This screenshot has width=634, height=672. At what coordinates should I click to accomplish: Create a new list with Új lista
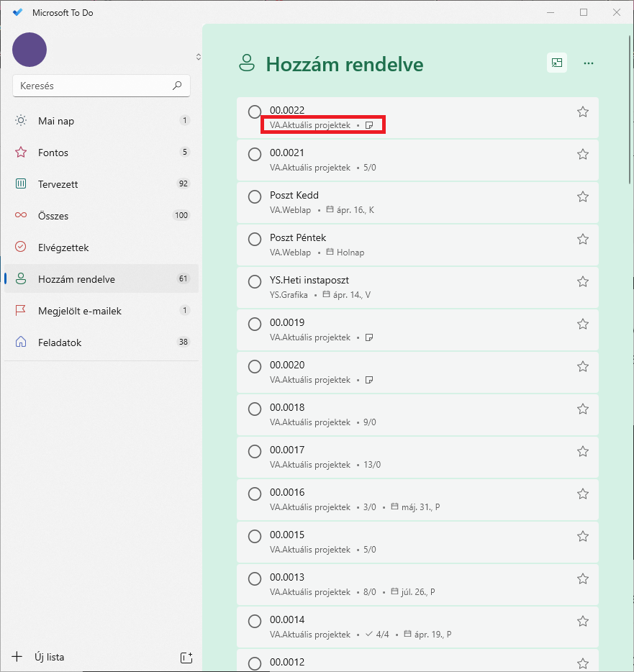point(49,657)
